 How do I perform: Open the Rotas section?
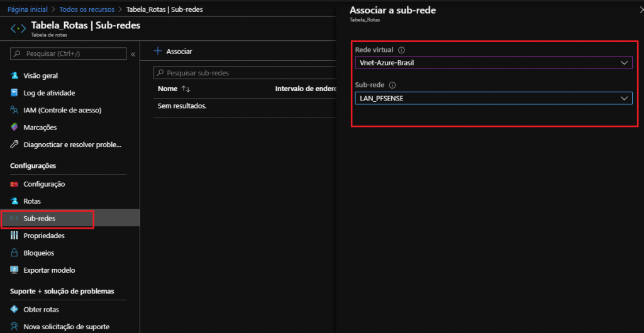(32, 201)
